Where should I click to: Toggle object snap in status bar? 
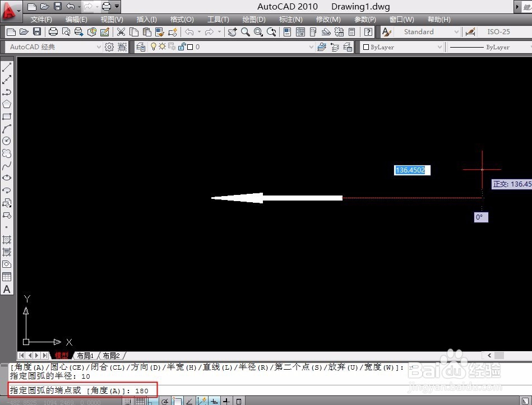pyautogui.click(x=177, y=401)
